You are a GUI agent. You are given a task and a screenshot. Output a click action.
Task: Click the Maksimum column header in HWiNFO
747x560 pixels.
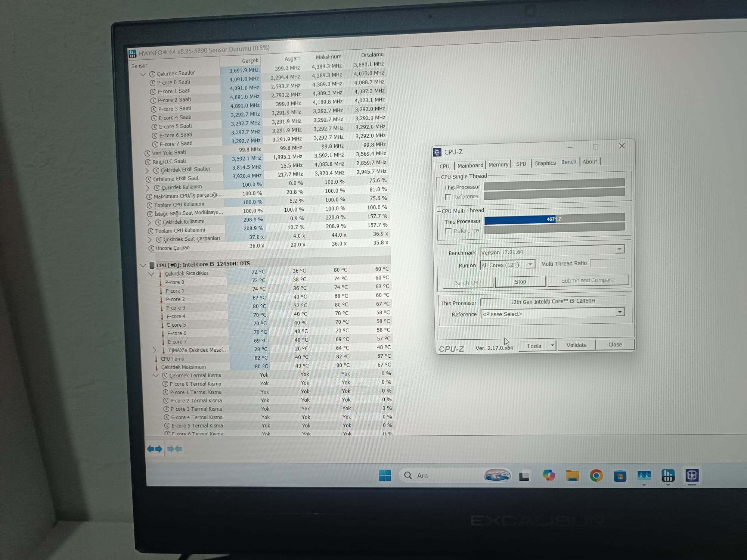tap(328, 57)
